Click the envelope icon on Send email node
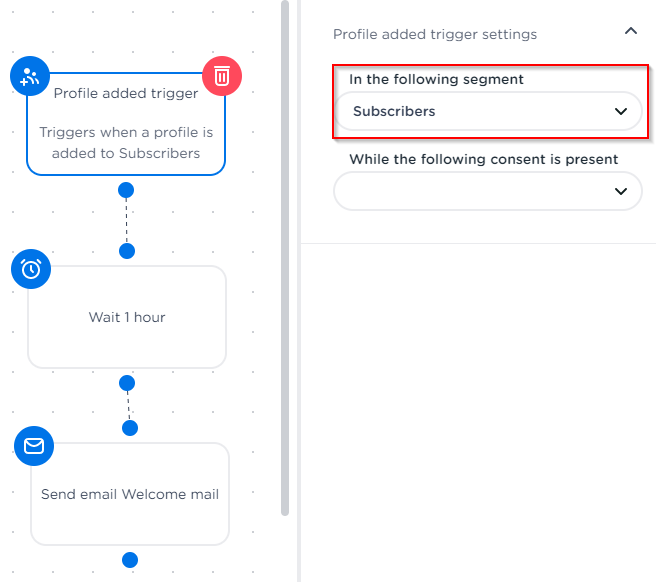Viewport: 656px width, 582px height. pos(34,446)
